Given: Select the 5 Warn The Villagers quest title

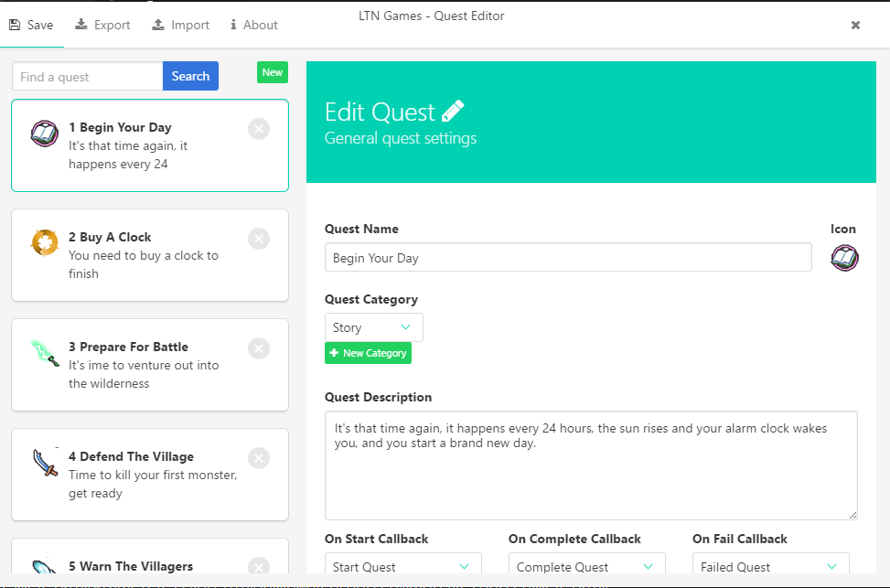Looking at the screenshot, I should (131, 566).
